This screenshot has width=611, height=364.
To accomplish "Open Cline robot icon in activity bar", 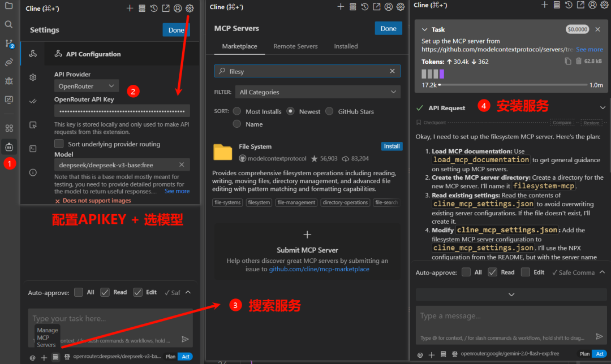I will click(8, 147).
